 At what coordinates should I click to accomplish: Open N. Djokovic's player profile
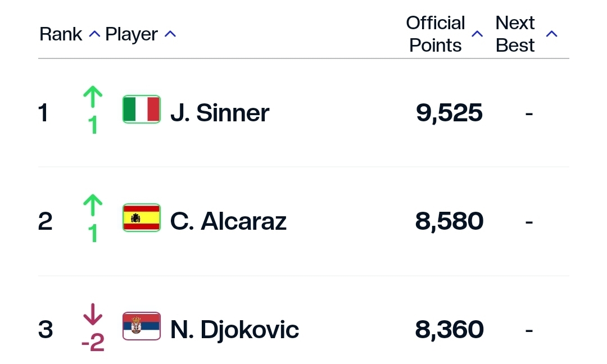[234, 330]
